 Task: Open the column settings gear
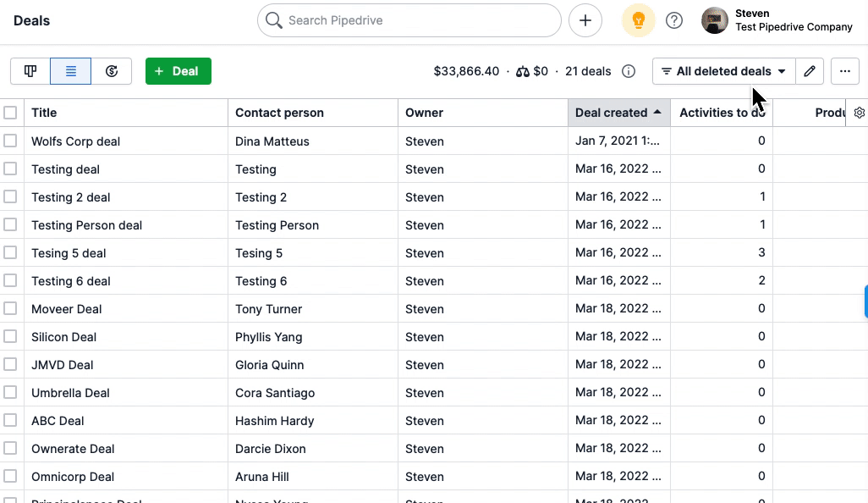[x=860, y=113]
